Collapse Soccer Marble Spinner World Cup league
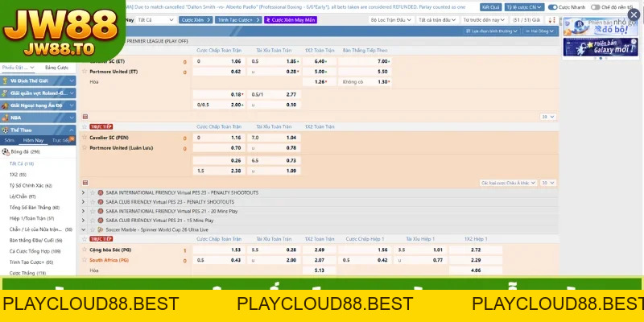 [84, 230]
